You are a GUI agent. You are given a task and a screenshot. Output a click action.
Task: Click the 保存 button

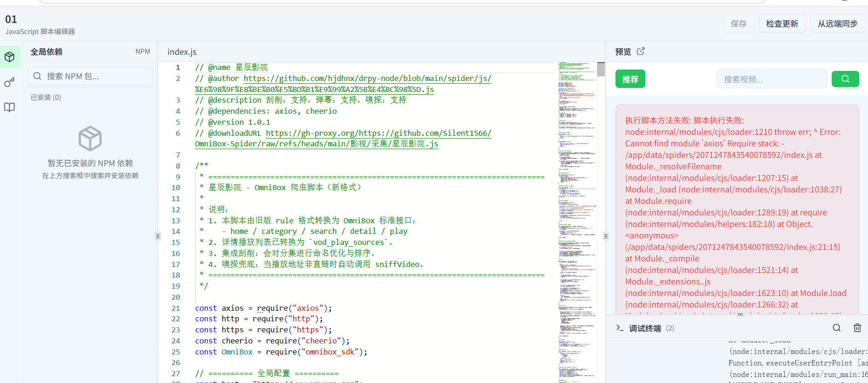[x=739, y=23]
